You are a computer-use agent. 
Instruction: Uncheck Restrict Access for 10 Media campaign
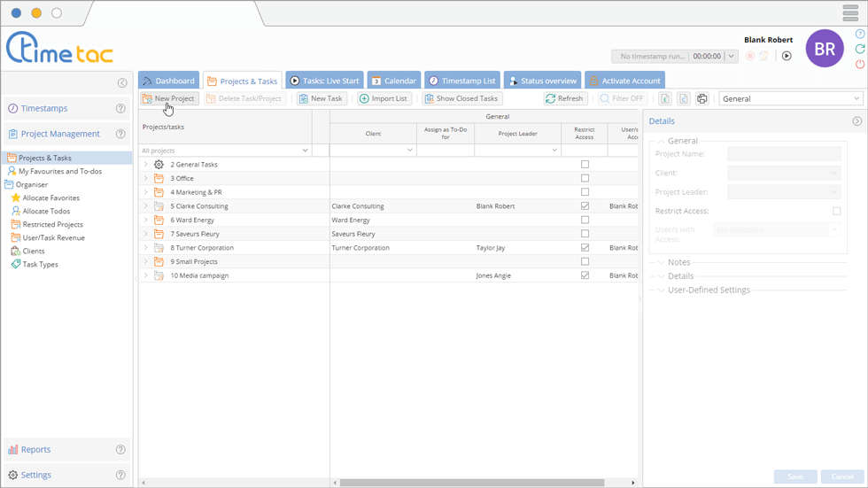(585, 275)
